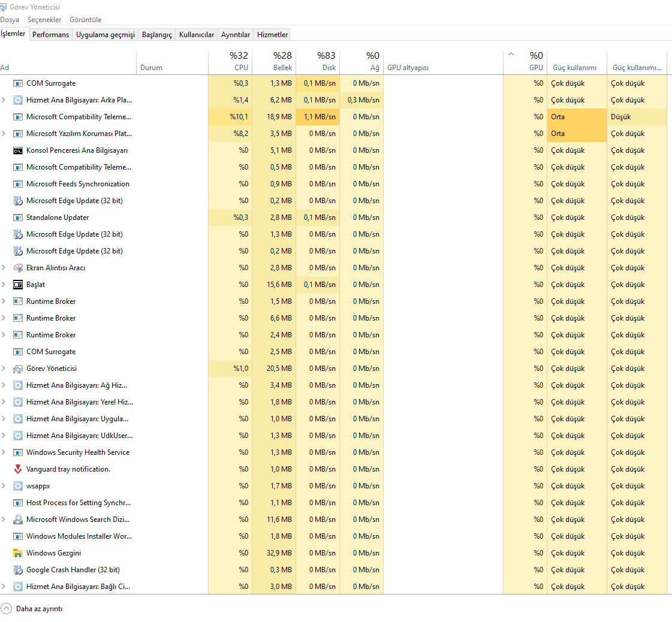The width and height of the screenshot is (672, 622).
Task: Expand the Görev Yöneticisi process row
Action: (x=4, y=369)
